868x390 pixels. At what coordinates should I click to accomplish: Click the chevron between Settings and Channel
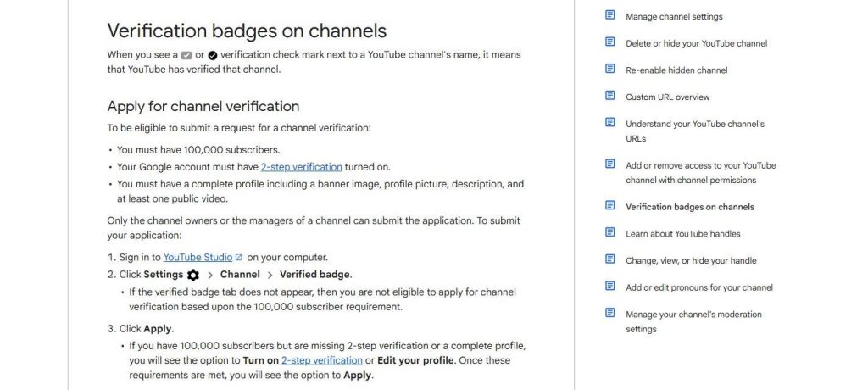[x=210, y=275]
